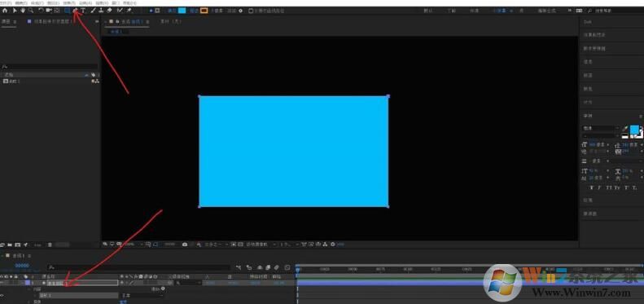Select the Home icon in toolbar
The height and width of the screenshot is (304, 644).
[5, 11]
